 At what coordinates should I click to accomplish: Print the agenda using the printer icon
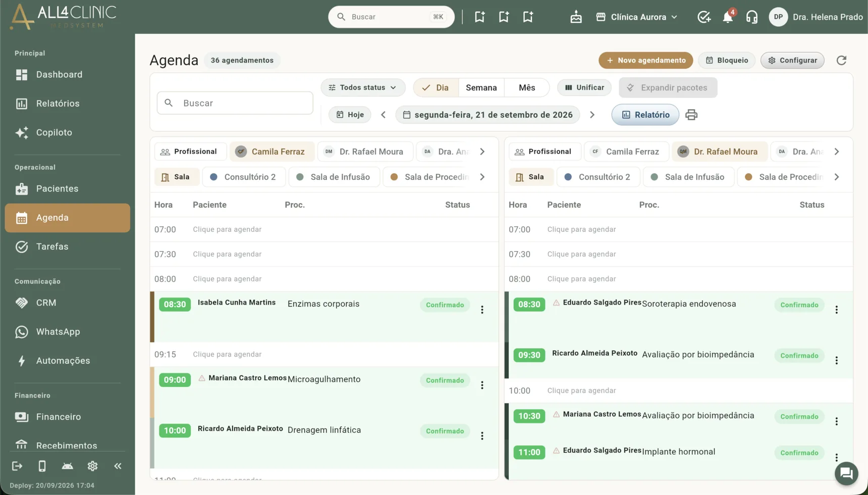tap(691, 115)
